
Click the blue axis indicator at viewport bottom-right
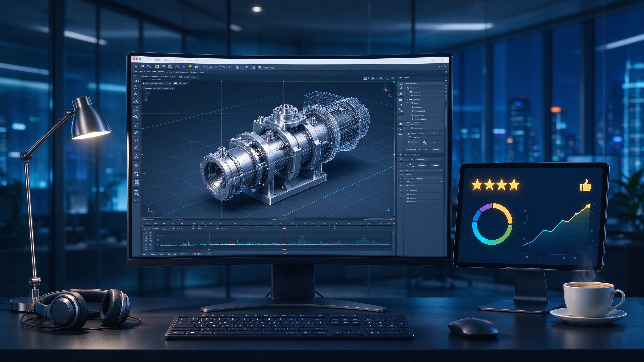coord(388,210)
